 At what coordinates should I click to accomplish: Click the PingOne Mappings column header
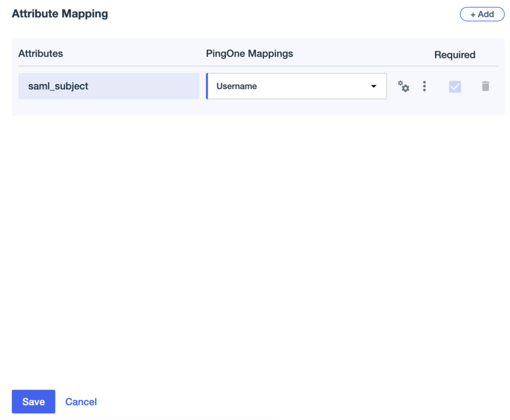(x=250, y=54)
